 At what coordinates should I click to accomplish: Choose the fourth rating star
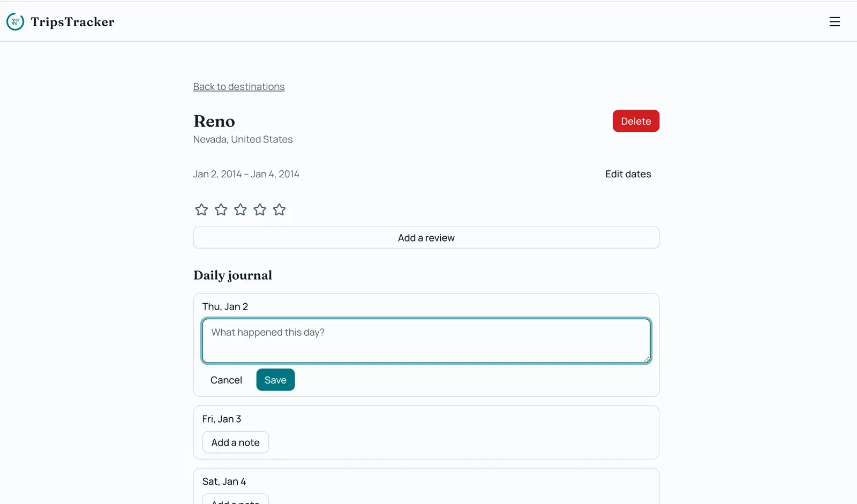pos(260,209)
